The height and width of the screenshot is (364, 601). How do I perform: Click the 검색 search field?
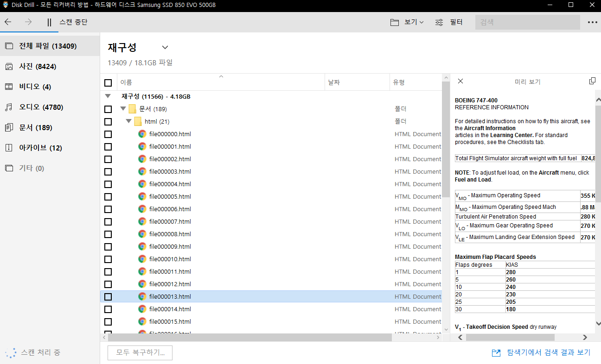[x=528, y=22]
